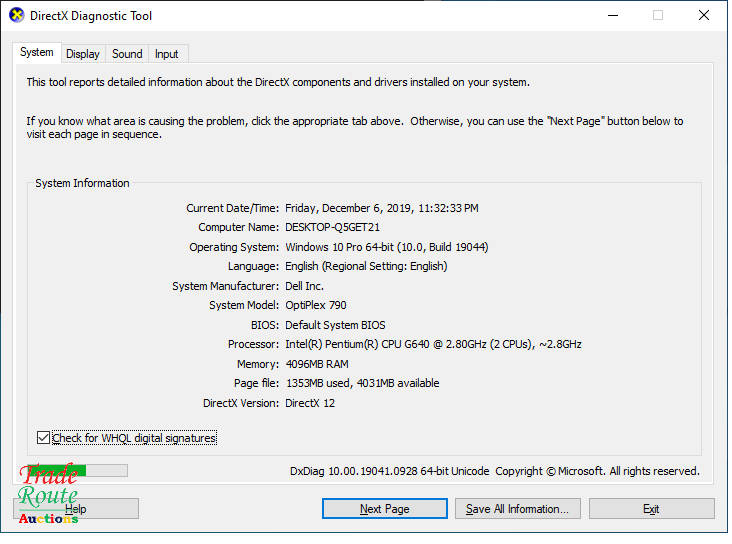This screenshot has height=544, width=732.
Task: Select the Input tab
Action: pyautogui.click(x=167, y=54)
